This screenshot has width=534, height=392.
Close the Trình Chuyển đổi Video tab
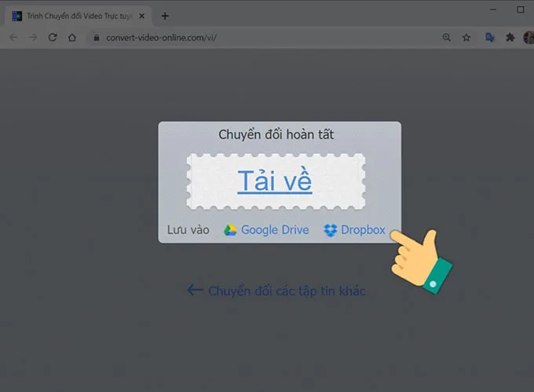click(142, 16)
